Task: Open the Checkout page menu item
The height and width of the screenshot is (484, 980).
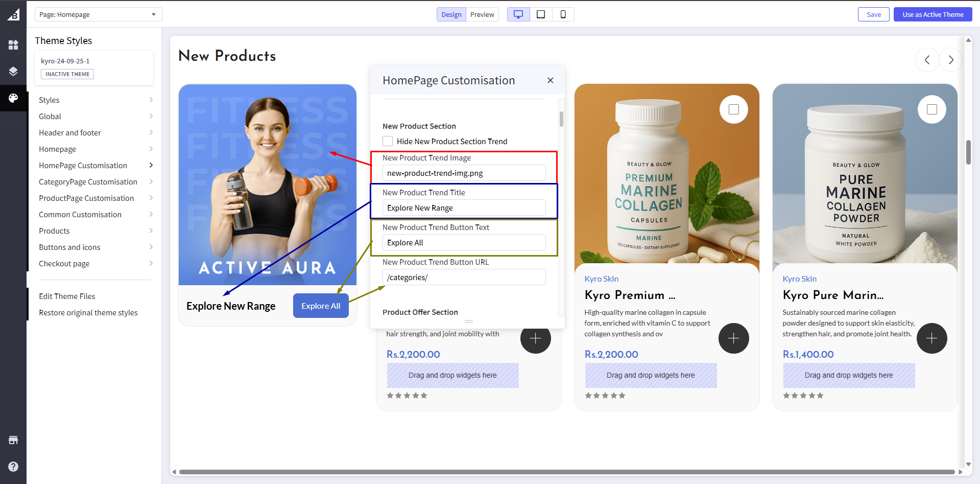Action: pos(95,264)
